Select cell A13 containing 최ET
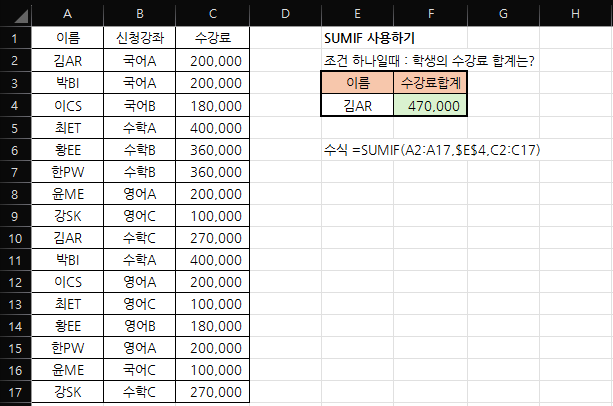 (68, 304)
